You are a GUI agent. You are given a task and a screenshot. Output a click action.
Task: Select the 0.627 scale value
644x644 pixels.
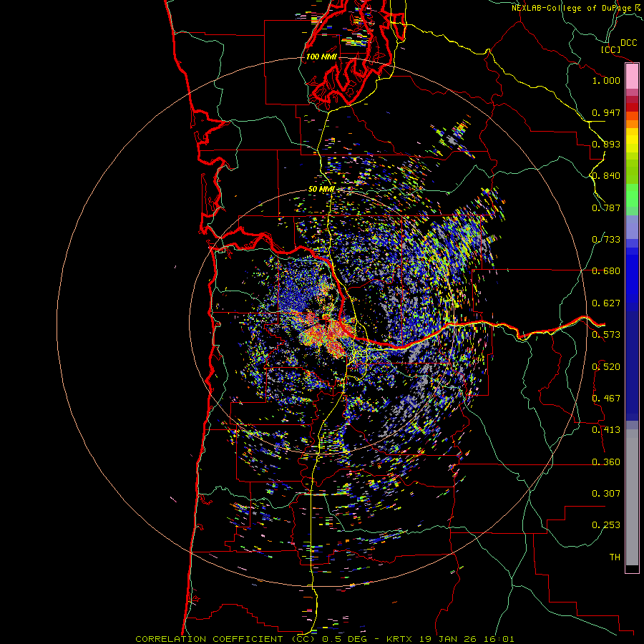coord(606,303)
